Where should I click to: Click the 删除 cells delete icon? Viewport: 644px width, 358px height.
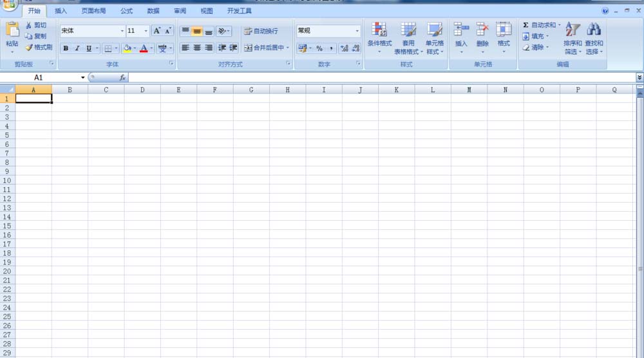[x=482, y=30]
